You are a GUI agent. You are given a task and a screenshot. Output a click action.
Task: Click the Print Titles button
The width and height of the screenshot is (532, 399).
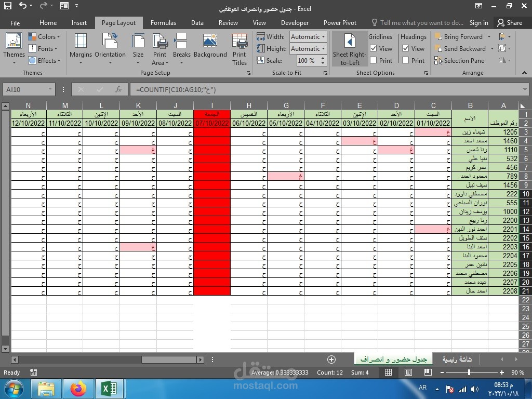tap(240, 49)
